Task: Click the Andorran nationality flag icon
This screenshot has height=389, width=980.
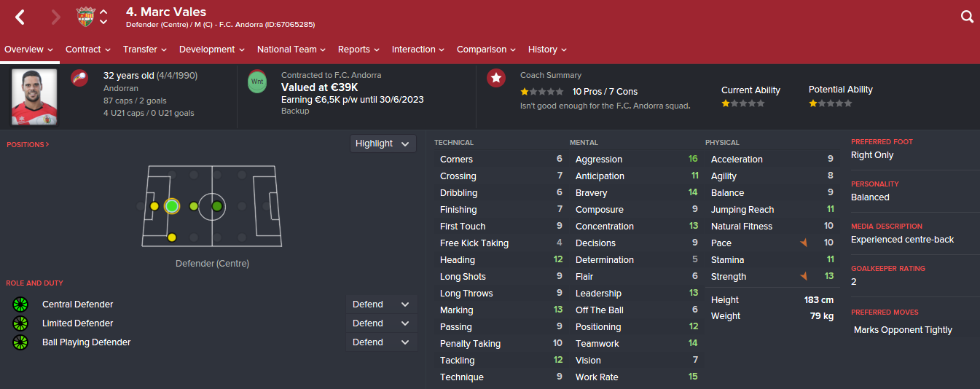Action: [x=79, y=78]
